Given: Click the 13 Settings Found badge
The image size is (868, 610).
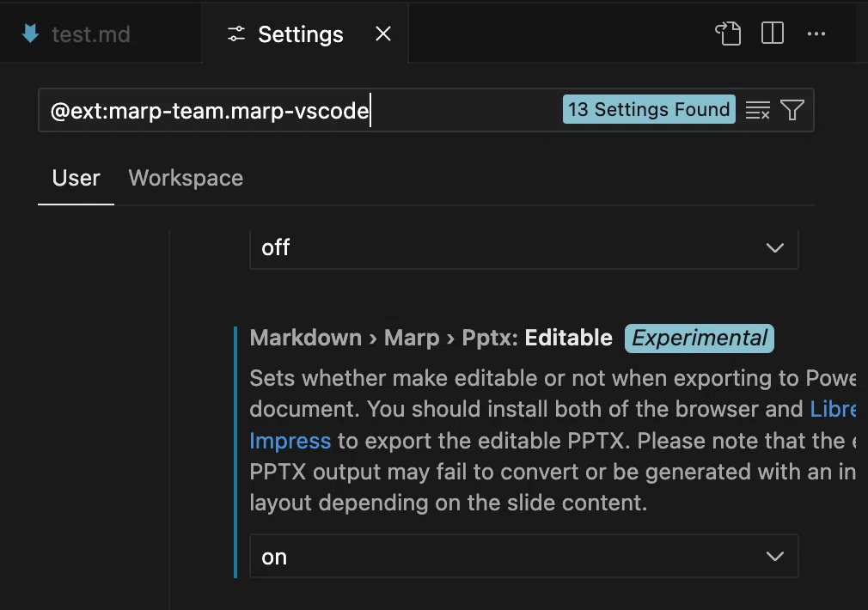Looking at the screenshot, I should (x=649, y=109).
